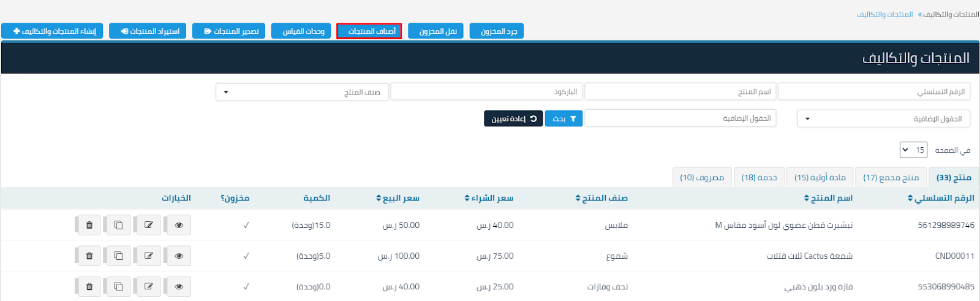
Task: Switch to the منتج مجمع (17) tab
Action: 891,177
